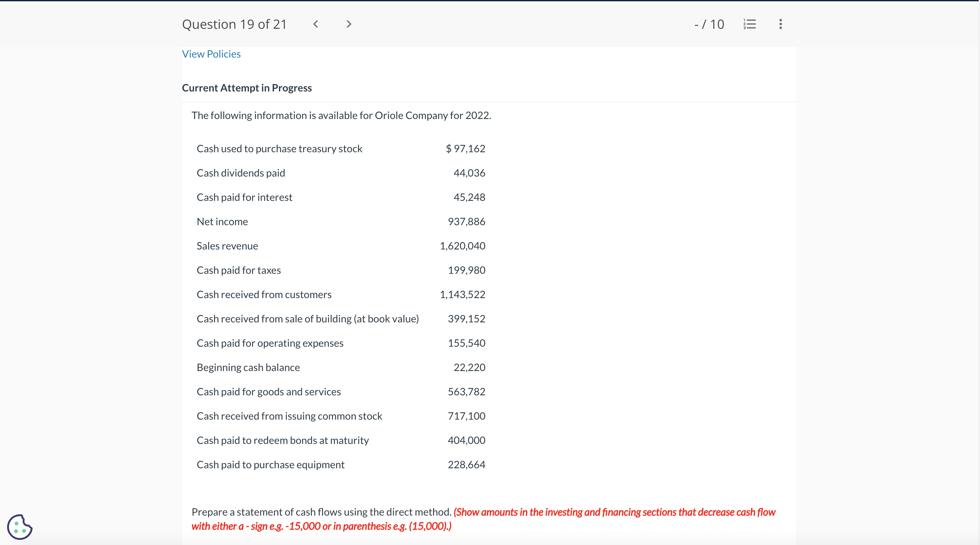This screenshot has width=980, height=545.
Task: Go to the previous question arrow
Action: point(315,24)
